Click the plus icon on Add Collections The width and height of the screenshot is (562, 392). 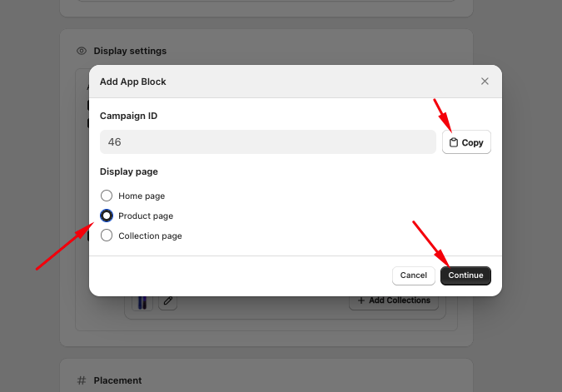(361, 300)
